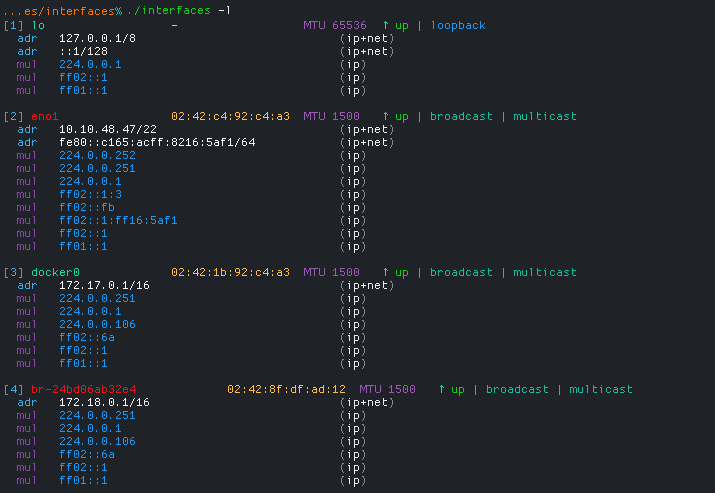
Task: Select interface index '[2]'
Action: [13, 117]
